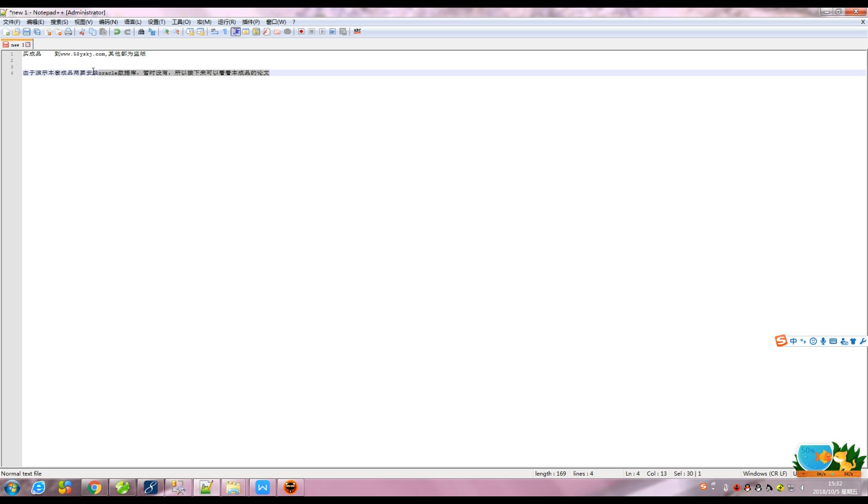
Task: Save the document via the floppy icon
Action: [x=27, y=32]
